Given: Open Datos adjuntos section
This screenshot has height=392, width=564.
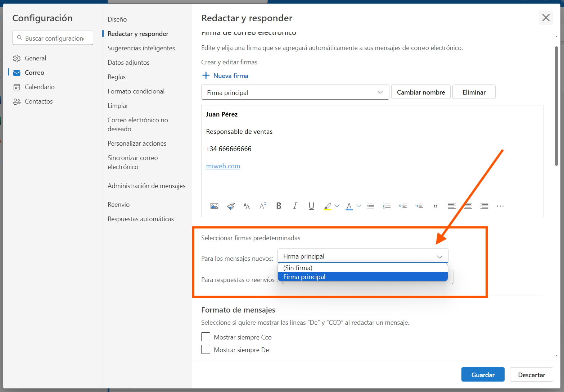Looking at the screenshot, I should click(x=128, y=63).
